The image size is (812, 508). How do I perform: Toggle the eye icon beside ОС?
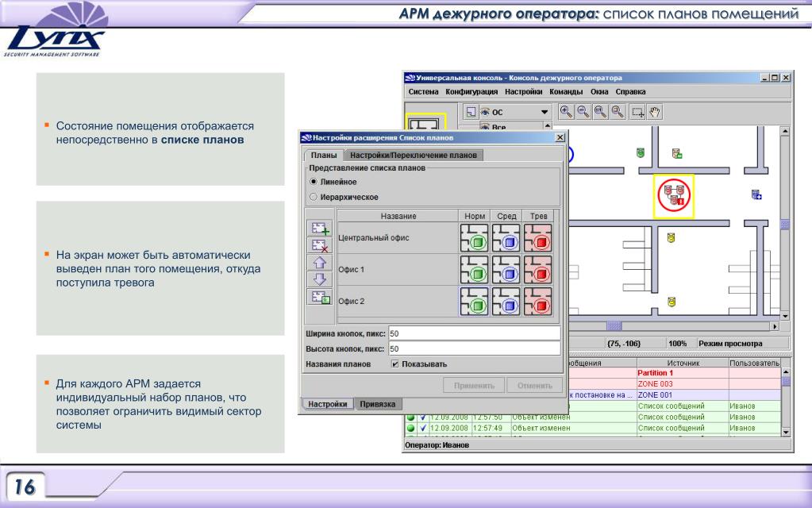click(x=485, y=112)
